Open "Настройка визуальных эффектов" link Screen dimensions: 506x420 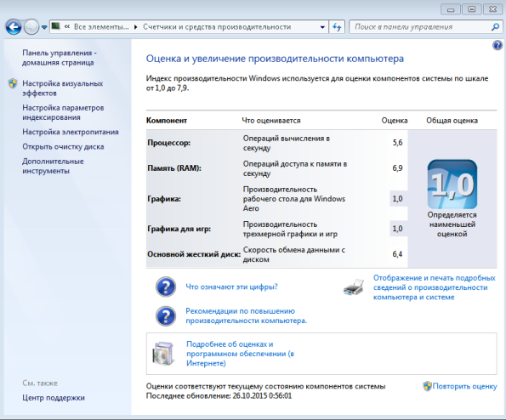click(x=63, y=88)
